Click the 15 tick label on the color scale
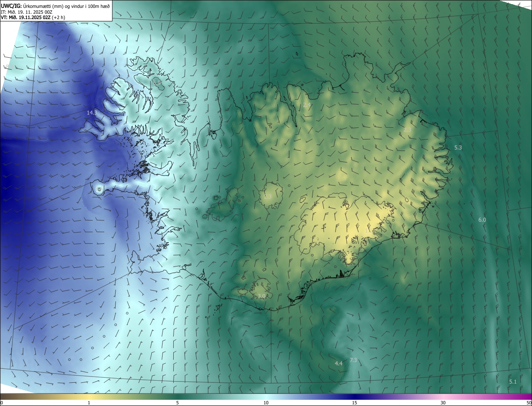The height and width of the screenshot is (406, 532). point(355,403)
